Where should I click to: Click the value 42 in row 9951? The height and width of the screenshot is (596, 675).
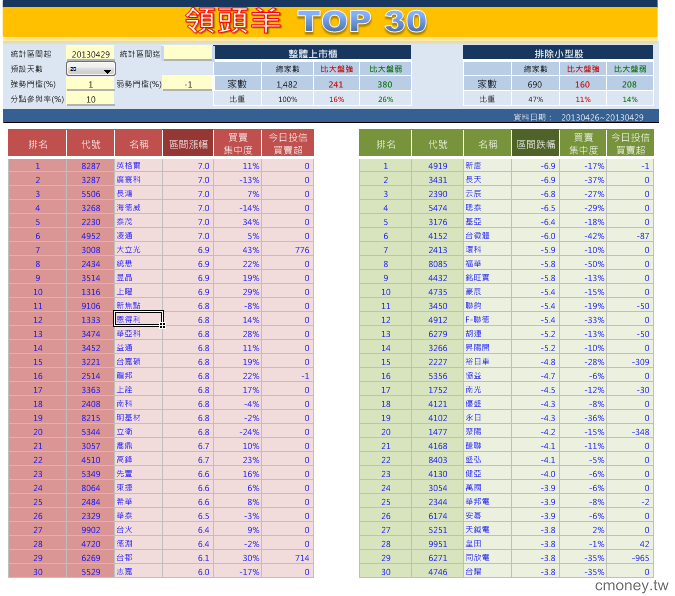pyautogui.click(x=630, y=544)
